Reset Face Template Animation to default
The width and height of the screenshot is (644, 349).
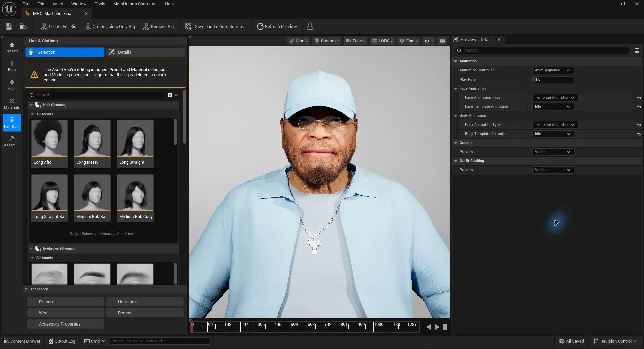tap(639, 107)
